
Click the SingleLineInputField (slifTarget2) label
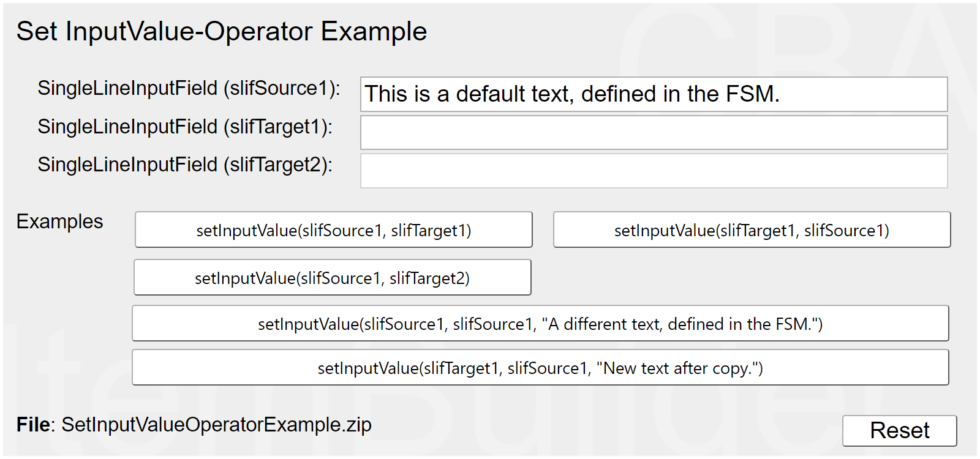pos(185,165)
